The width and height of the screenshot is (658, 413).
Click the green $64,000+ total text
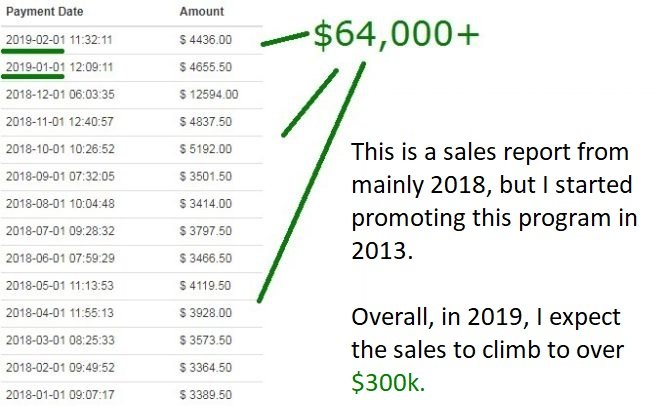pyautogui.click(x=396, y=34)
